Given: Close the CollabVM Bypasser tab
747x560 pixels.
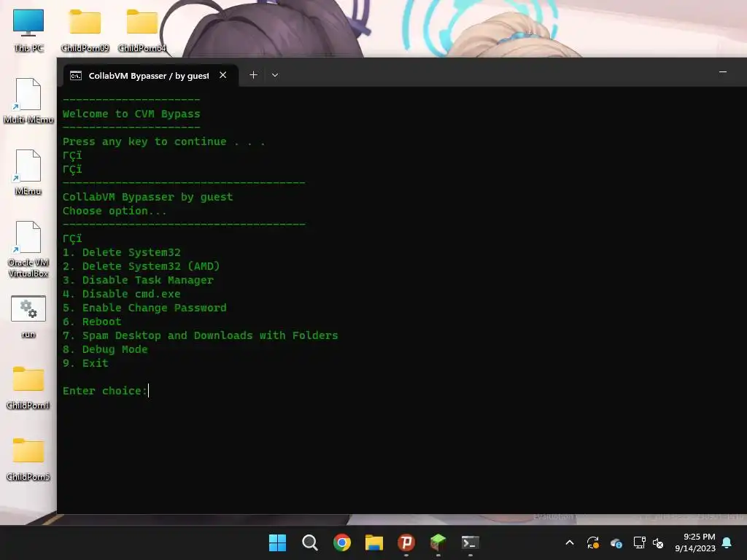Looking at the screenshot, I should [x=223, y=75].
